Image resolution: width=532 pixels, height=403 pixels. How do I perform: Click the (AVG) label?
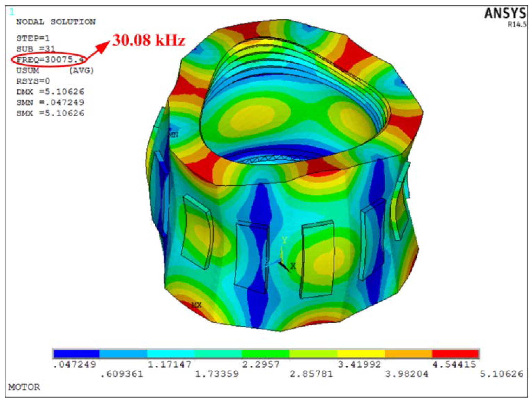(x=81, y=70)
